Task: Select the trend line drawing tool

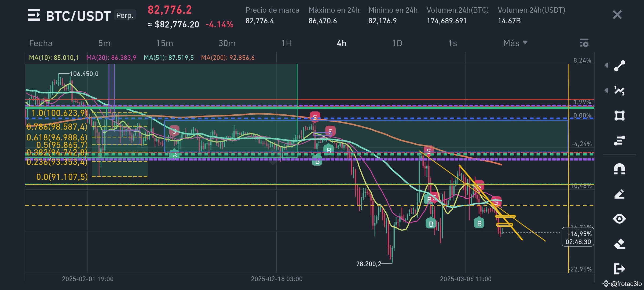Action: point(619,66)
